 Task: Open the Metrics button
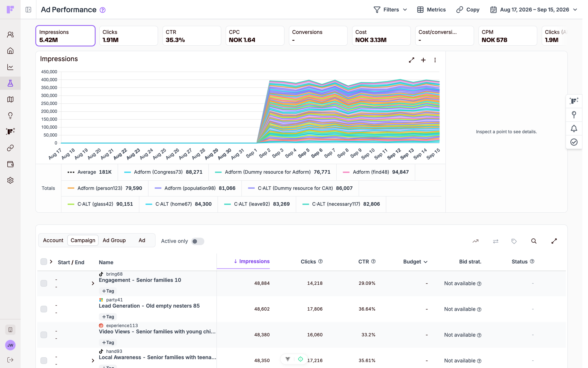(x=431, y=10)
